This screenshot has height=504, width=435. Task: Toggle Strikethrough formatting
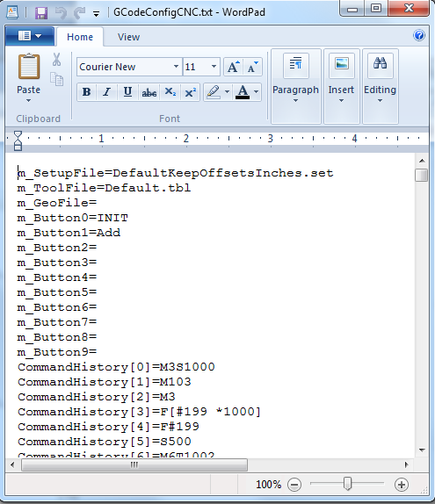pos(149,92)
